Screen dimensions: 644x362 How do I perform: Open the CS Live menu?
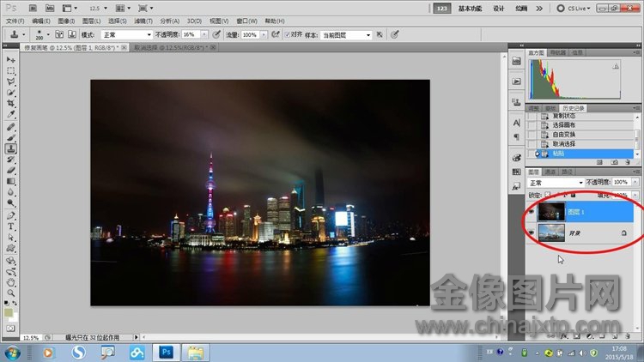(574, 9)
